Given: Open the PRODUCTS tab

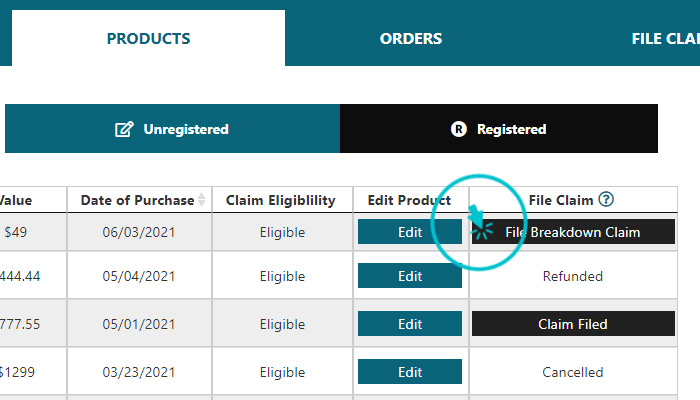Looking at the screenshot, I should [148, 38].
